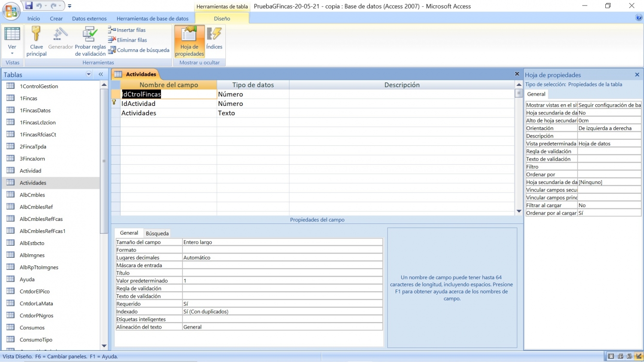Image resolution: width=644 pixels, height=362 pixels.
Task: Open data type Número for IdActividad
Action: [253, 104]
